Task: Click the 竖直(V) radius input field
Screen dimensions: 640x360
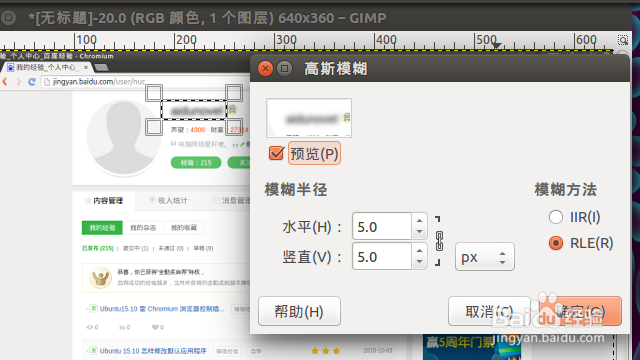Action: point(382,256)
